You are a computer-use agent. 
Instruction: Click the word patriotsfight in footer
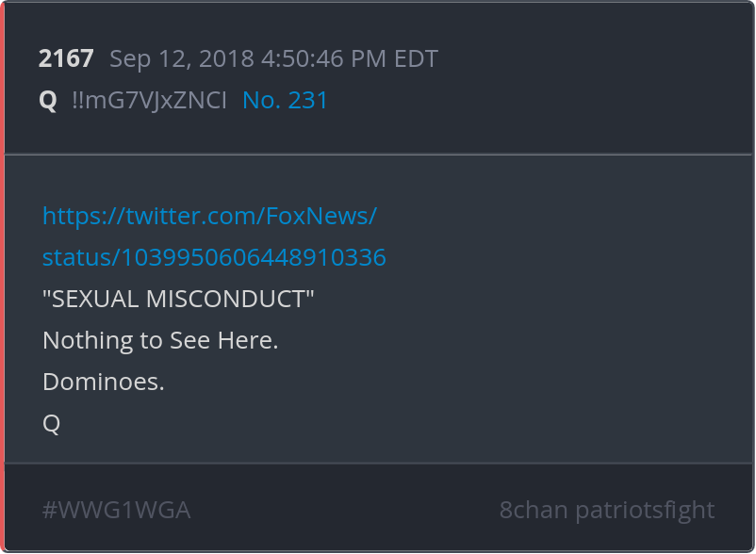click(x=645, y=510)
